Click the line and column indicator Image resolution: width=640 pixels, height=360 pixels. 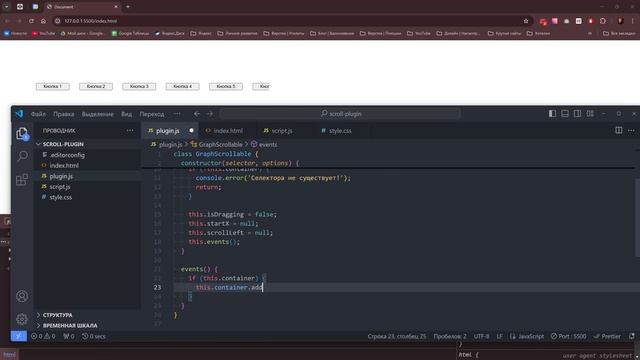(x=396, y=336)
